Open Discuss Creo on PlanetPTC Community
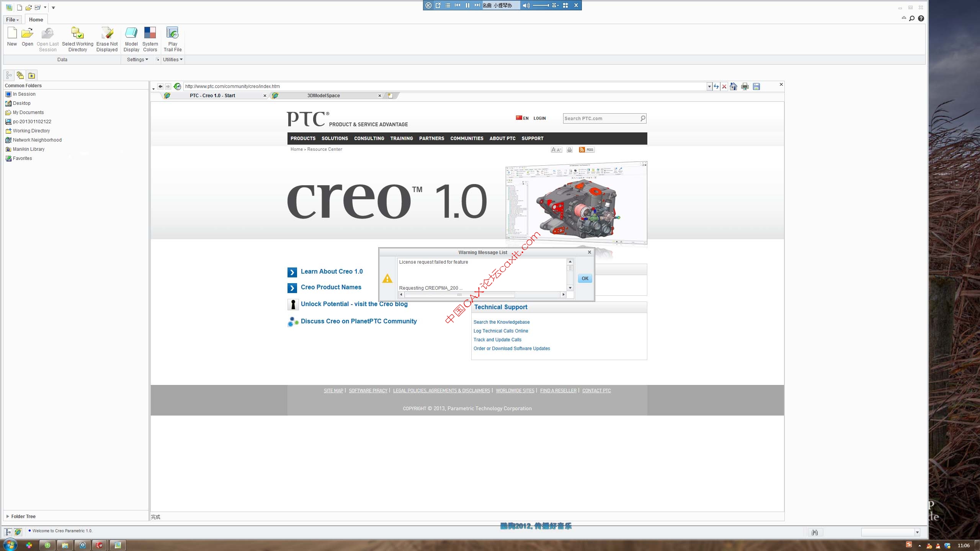Image resolution: width=980 pixels, height=551 pixels. (x=359, y=321)
